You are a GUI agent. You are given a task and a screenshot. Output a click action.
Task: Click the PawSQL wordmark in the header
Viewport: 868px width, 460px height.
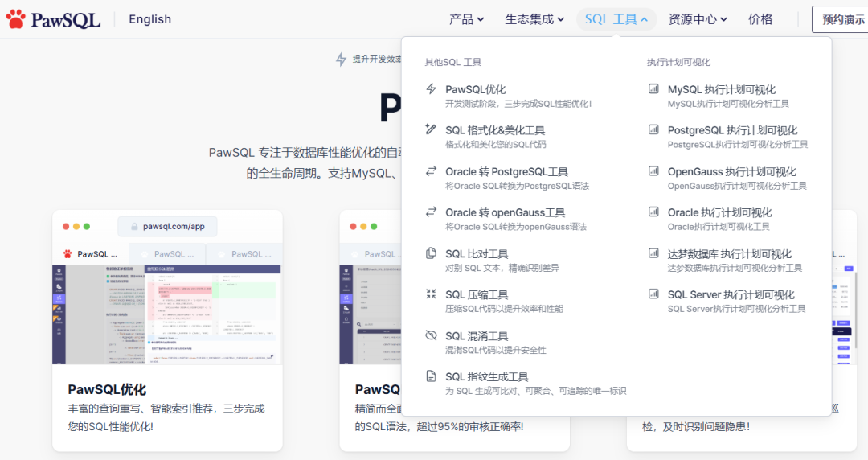click(x=65, y=20)
